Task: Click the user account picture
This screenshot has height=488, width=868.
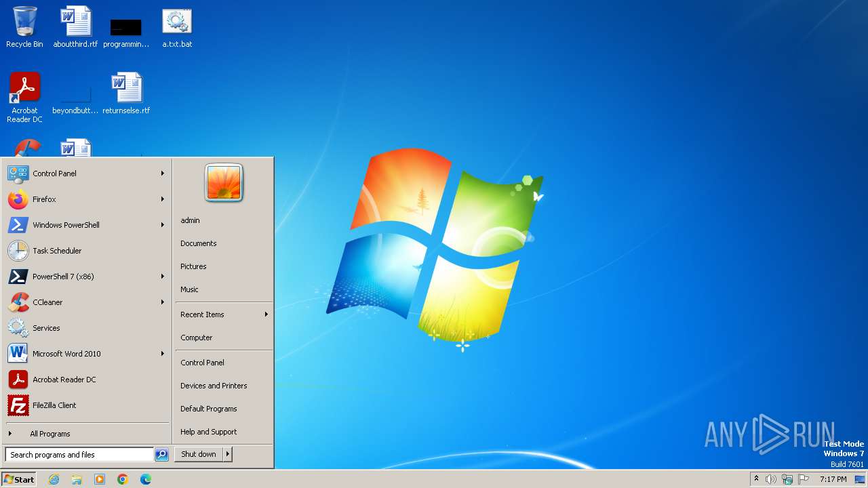Action: (x=224, y=183)
